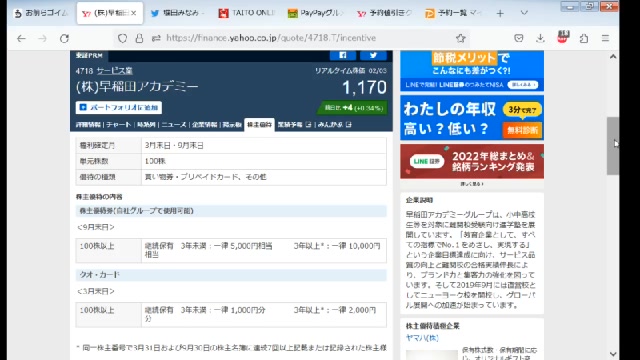Image resolution: width=640 pixels, height=360 pixels.
Task: Click the scrollbar up arrow
Action: pyautogui.click(x=613, y=57)
